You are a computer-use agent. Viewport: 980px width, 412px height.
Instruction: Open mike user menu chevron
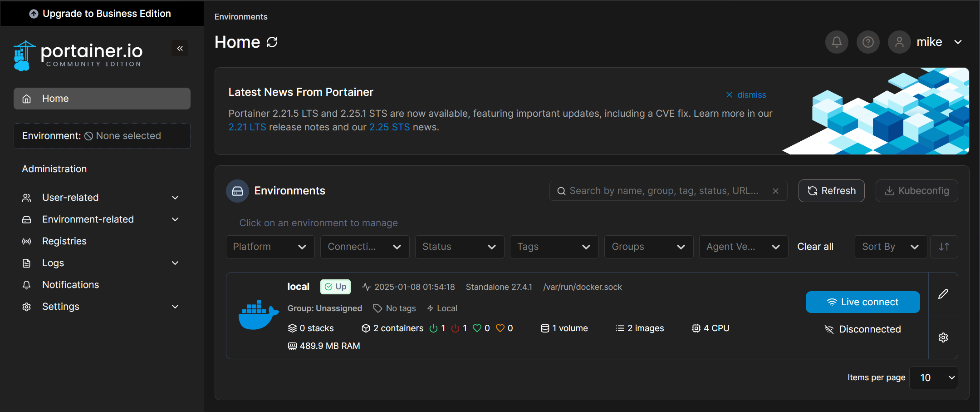tap(958, 42)
